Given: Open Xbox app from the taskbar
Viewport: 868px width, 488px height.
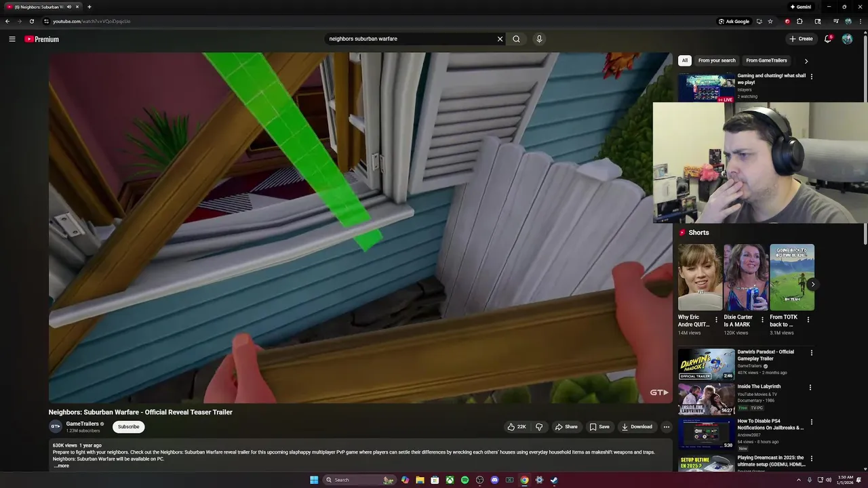Looking at the screenshot, I should coord(450,480).
